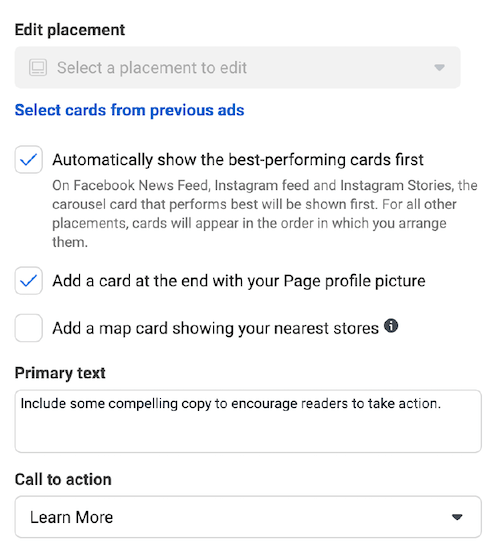This screenshot has height=557, width=500.
Task: Uncheck Automatically show best-performing cards first
Action: coord(28,159)
